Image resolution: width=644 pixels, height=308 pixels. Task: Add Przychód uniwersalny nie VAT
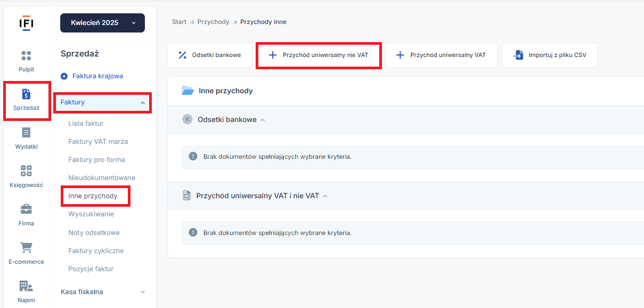[319, 55]
